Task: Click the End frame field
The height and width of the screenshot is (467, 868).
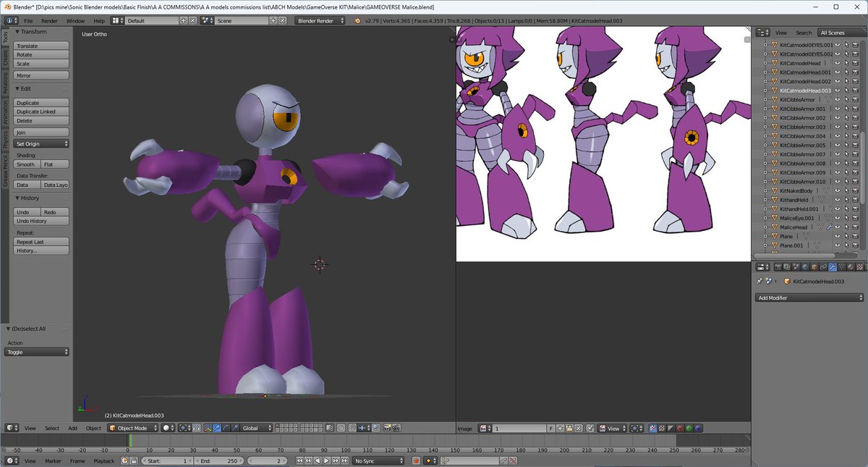Action: (x=219, y=460)
